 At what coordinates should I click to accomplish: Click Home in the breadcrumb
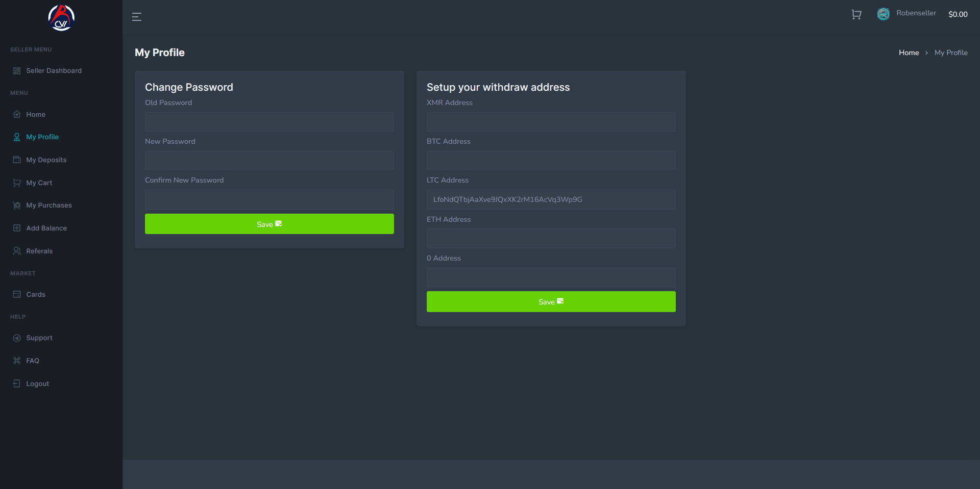(x=909, y=53)
